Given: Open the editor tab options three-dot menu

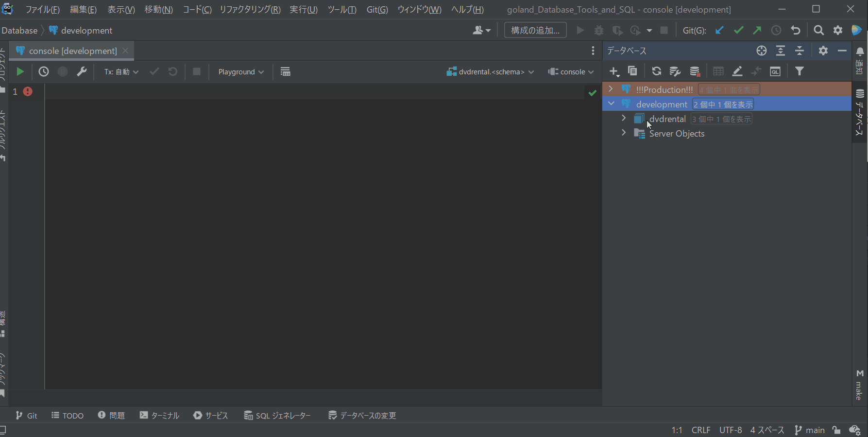Looking at the screenshot, I should [x=593, y=51].
